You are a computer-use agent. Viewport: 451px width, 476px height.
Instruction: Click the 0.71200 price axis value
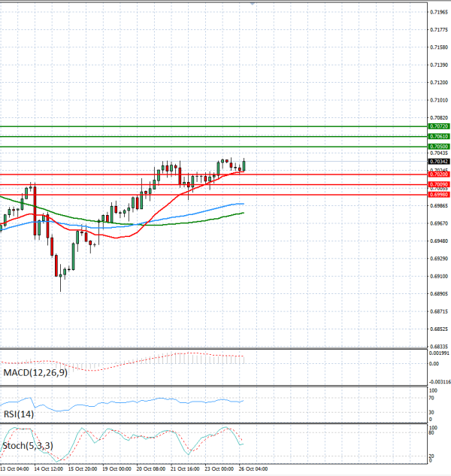click(439, 83)
